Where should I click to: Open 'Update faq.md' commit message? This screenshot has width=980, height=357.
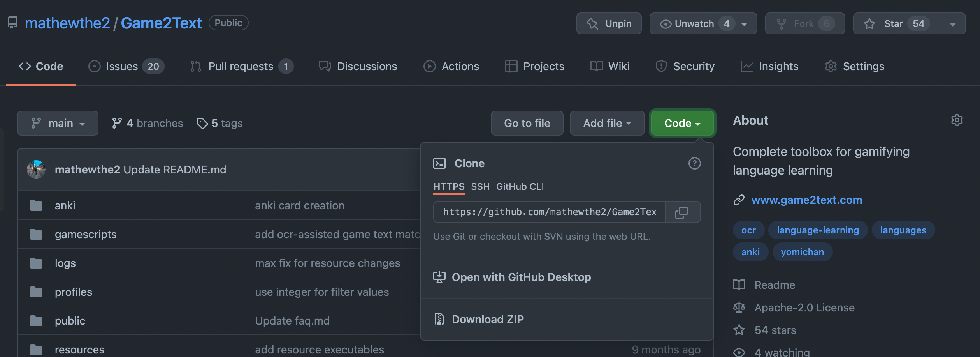coord(292,321)
